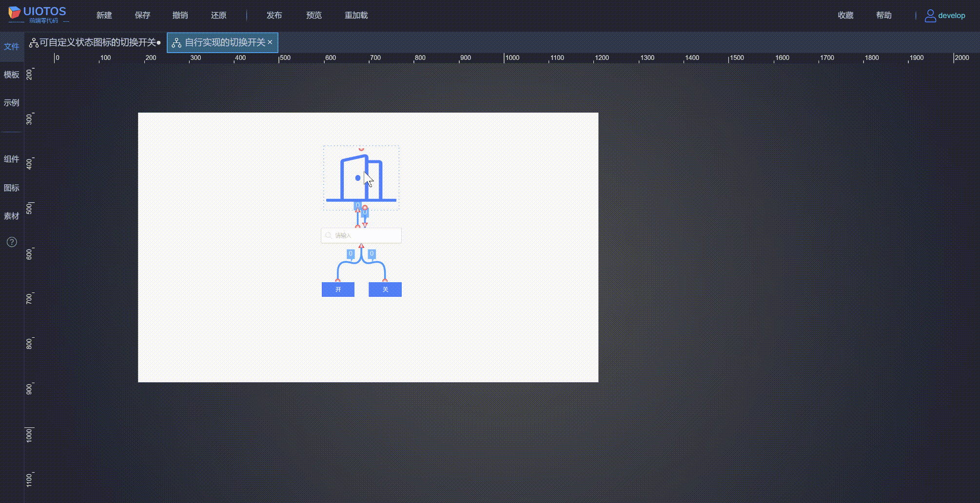Click the develop user avatar icon
This screenshot has height=503, width=980.
(x=930, y=16)
